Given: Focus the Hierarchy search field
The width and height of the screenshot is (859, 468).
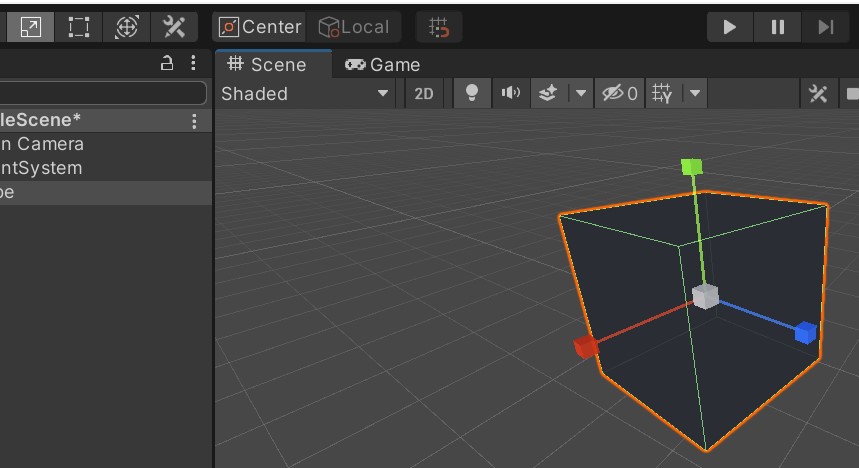Looking at the screenshot, I should point(102,93).
